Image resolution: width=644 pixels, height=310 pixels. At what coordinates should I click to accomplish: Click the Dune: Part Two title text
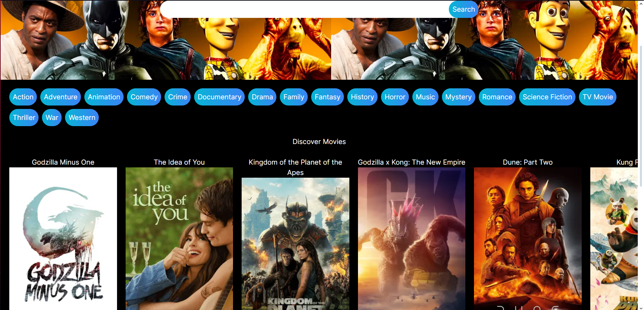point(528,162)
